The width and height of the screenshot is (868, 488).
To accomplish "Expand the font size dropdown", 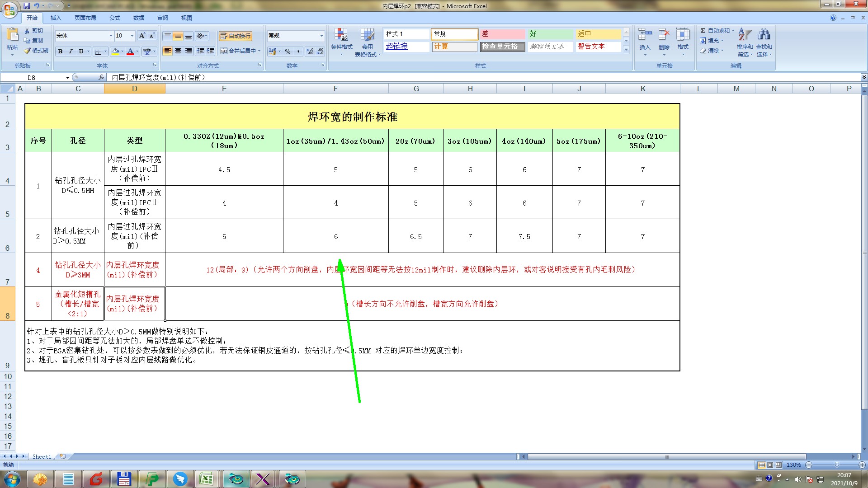I will [x=132, y=36].
